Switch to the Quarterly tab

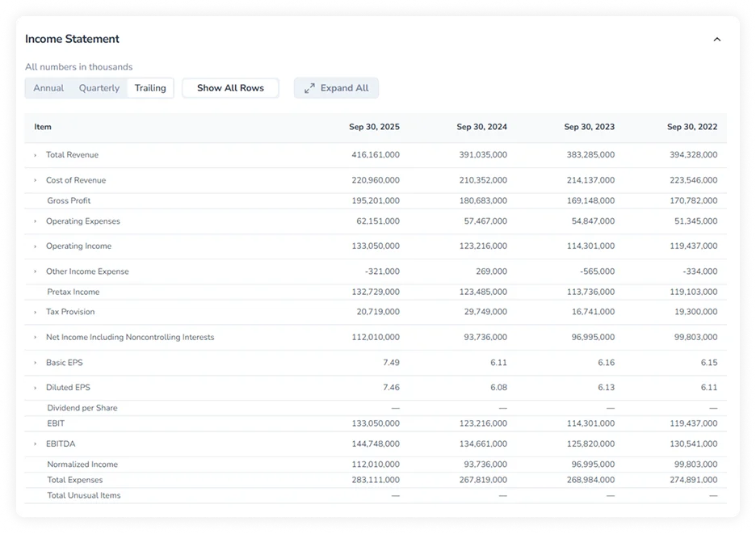coord(99,88)
